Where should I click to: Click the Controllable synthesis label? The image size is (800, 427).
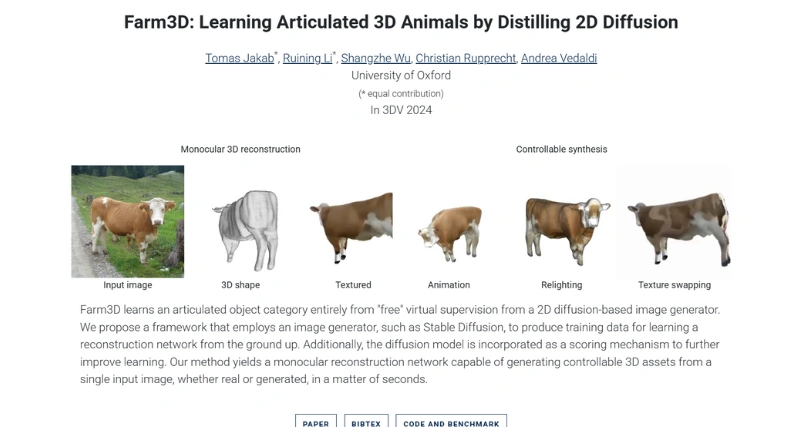tap(561, 149)
